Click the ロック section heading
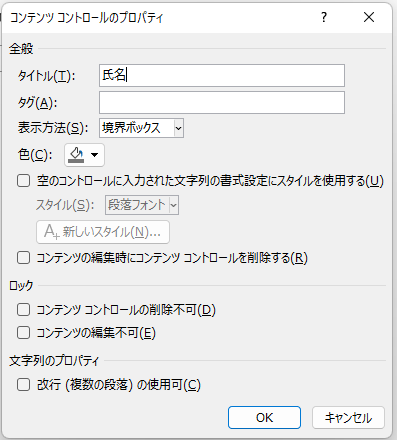 pos(21,286)
